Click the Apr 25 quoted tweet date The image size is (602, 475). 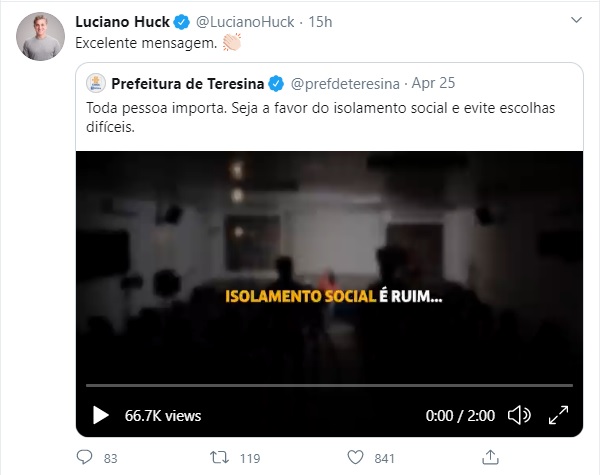click(x=433, y=83)
